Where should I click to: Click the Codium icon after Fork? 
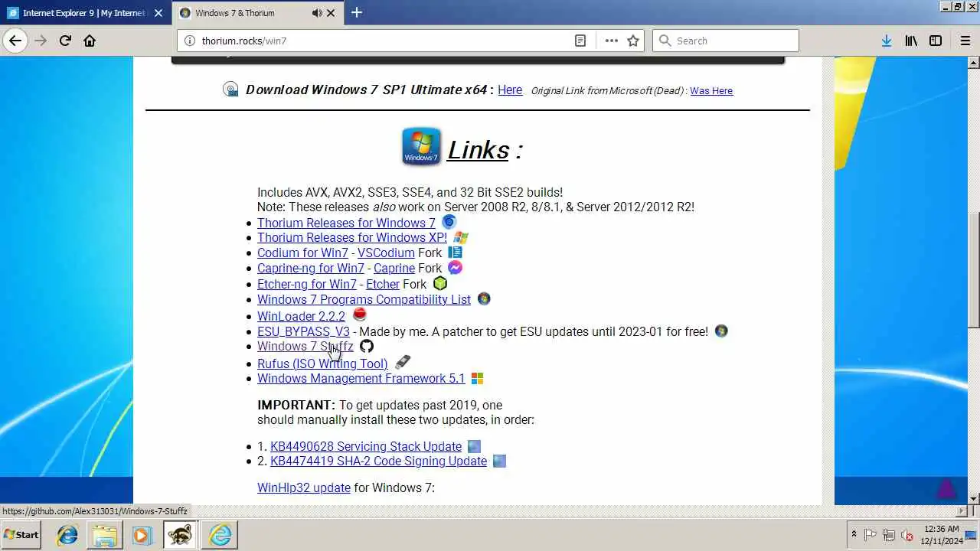456,252
